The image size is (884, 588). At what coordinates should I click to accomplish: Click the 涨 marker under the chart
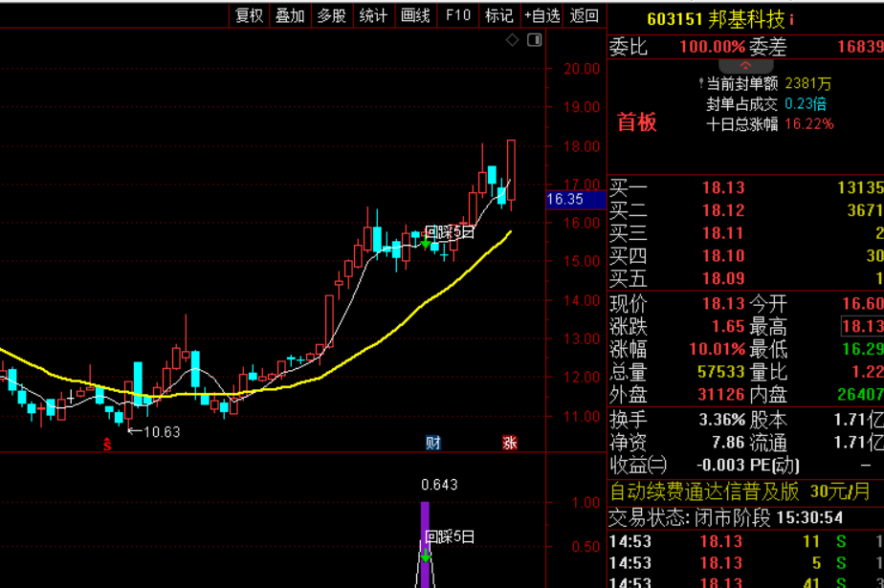(510, 443)
